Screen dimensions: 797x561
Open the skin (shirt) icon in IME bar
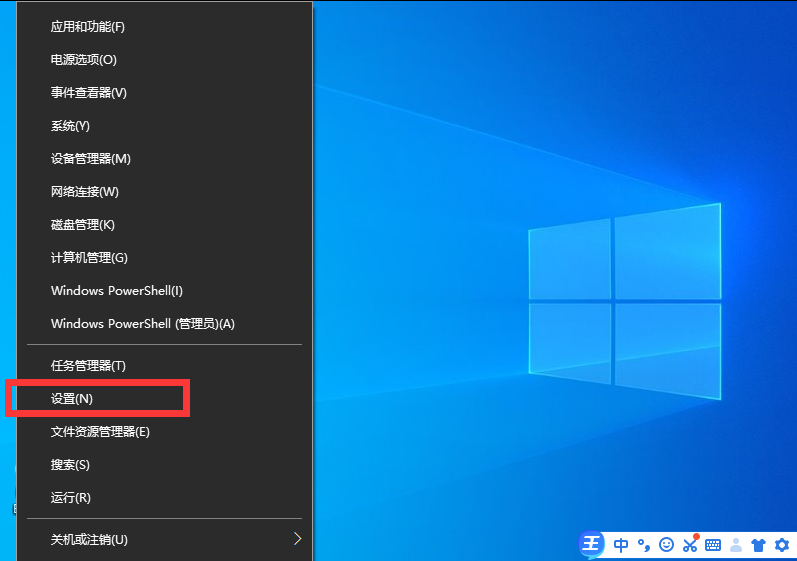758,545
